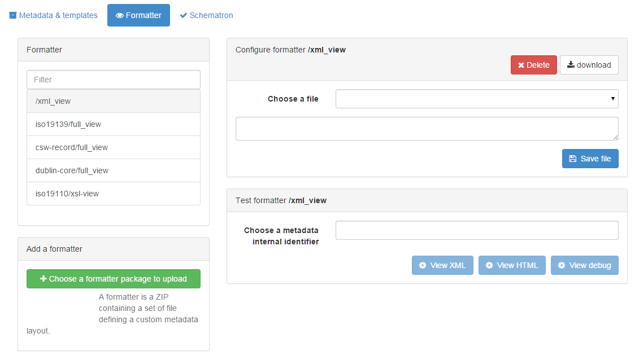Click the archive icon beside Metadata & templates
The image size is (639, 364).
13,16
